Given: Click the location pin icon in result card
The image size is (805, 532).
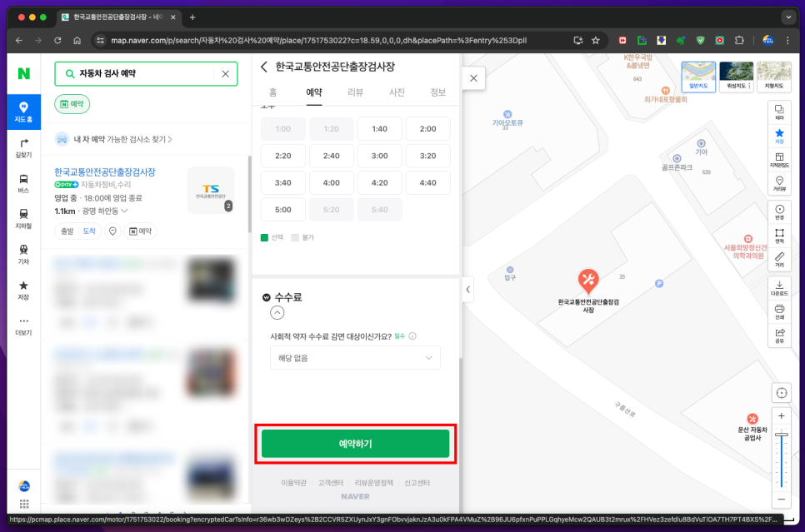Looking at the screenshot, I should 112,231.
